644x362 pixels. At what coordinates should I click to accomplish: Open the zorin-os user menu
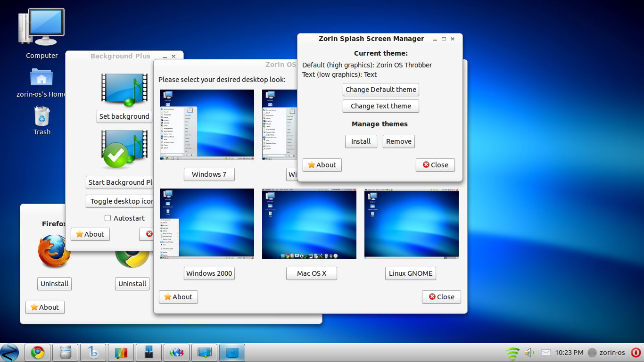coord(607,353)
